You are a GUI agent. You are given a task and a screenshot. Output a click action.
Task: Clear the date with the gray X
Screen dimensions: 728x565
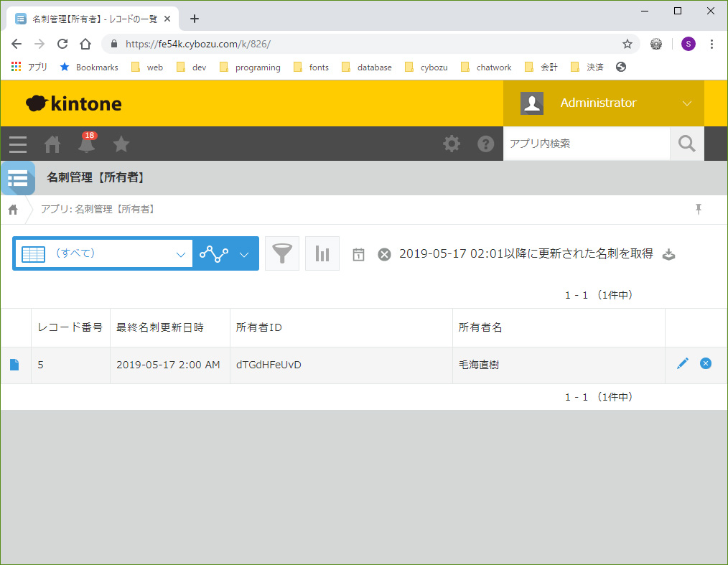point(385,254)
